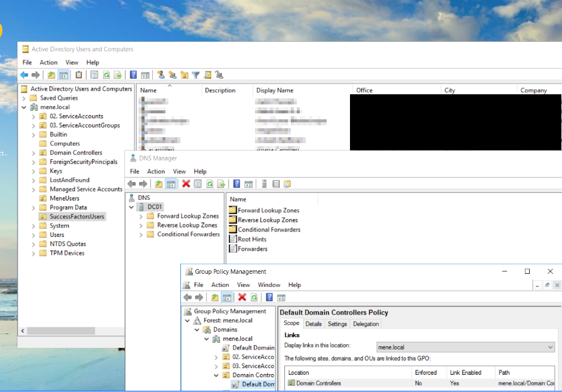Click the blue help icon in DNS Manager toolbar
The width and height of the screenshot is (562, 392).
click(237, 184)
